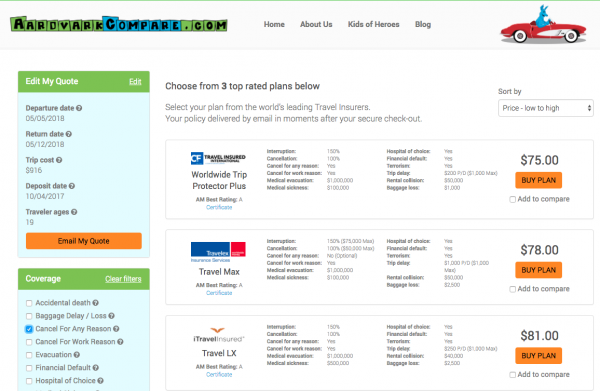Open Departure date help question icon
Image resolution: width=600 pixels, height=391 pixels.
tap(79, 108)
